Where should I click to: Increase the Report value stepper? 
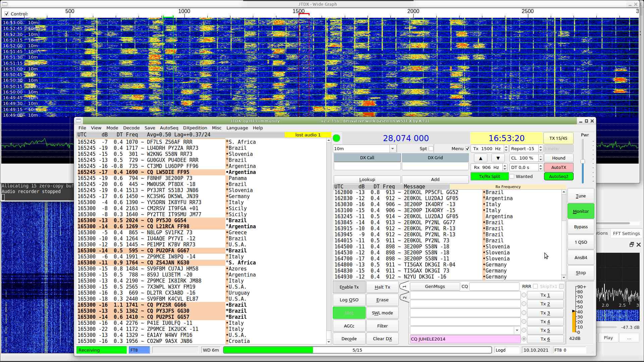pyautogui.click(x=540, y=147)
